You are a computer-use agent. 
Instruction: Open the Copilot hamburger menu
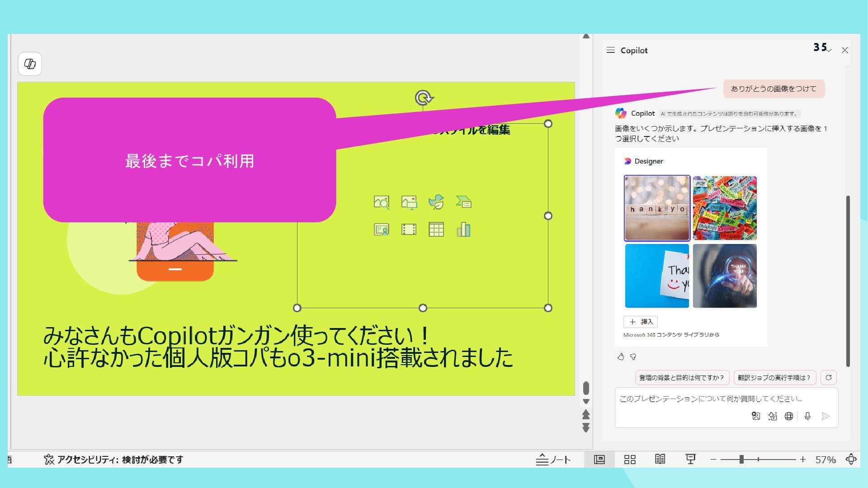[611, 50]
